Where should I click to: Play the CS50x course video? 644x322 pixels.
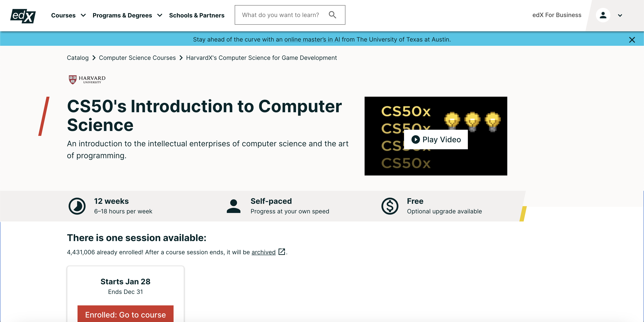pos(436,139)
